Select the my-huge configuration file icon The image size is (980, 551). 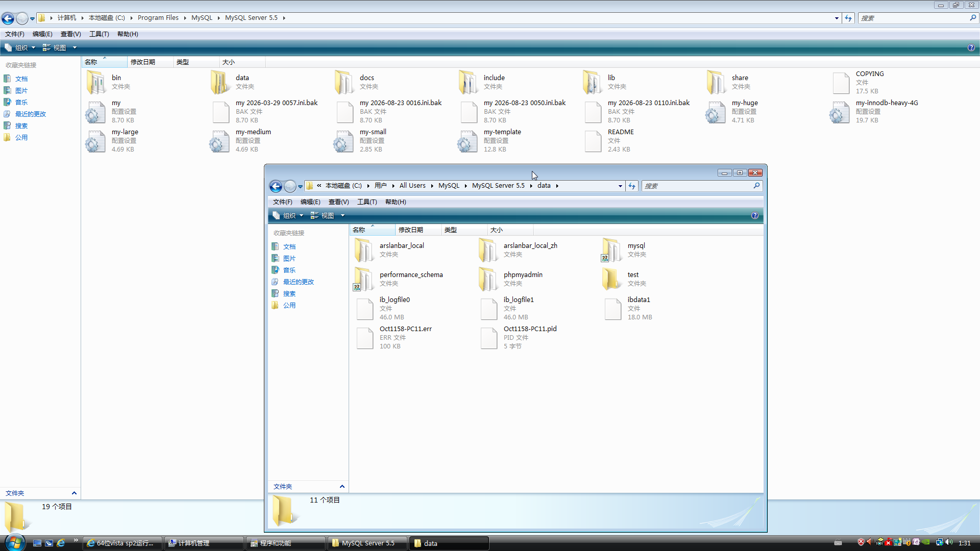(716, 112)
